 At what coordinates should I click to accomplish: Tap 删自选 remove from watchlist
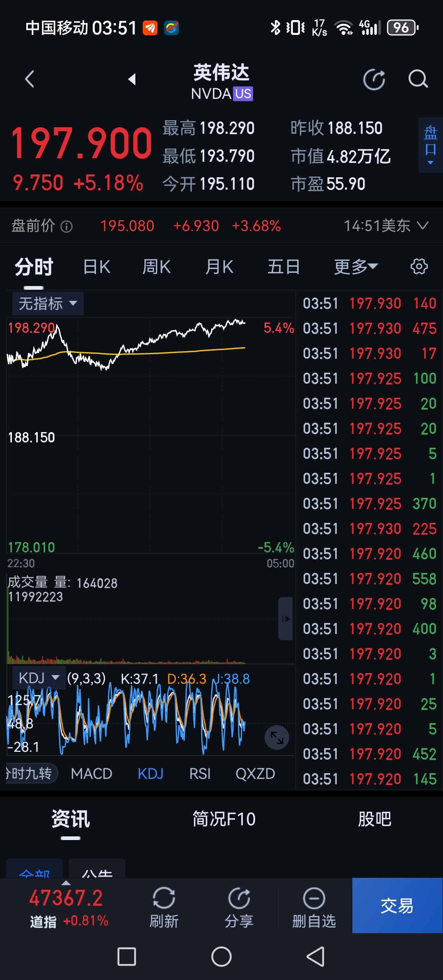coord(314,907)
